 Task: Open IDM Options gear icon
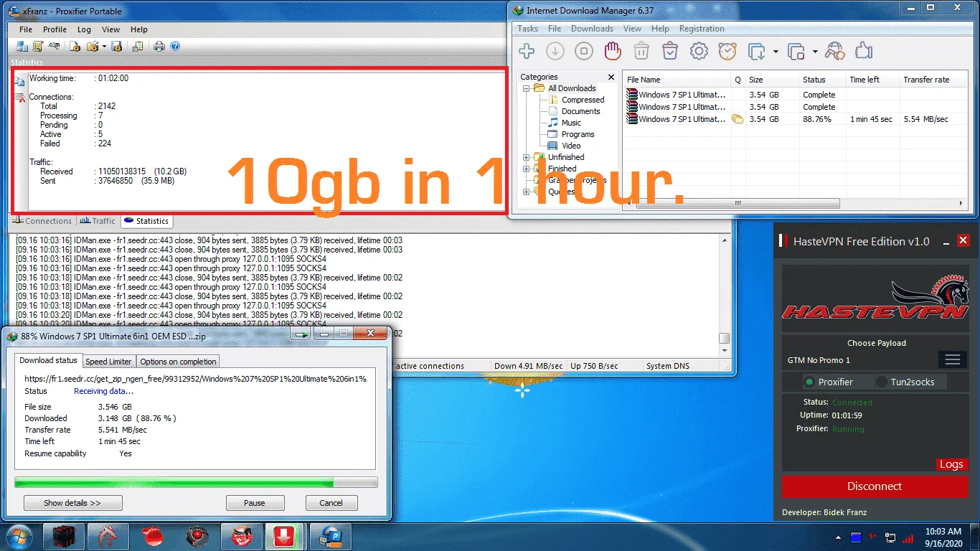[x=699, y=51]
